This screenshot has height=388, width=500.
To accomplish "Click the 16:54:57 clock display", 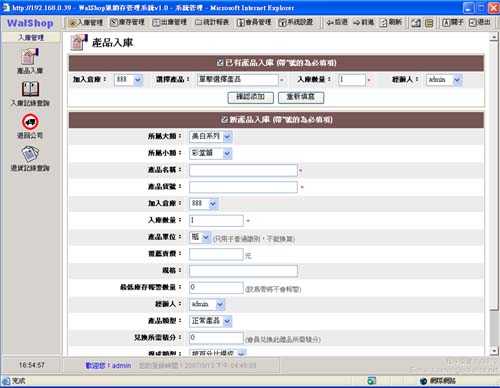I will [32, 365].
